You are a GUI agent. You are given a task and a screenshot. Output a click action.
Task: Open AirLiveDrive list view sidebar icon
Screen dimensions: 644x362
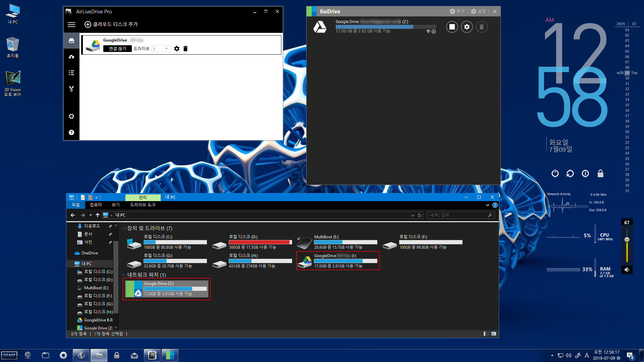71,73
